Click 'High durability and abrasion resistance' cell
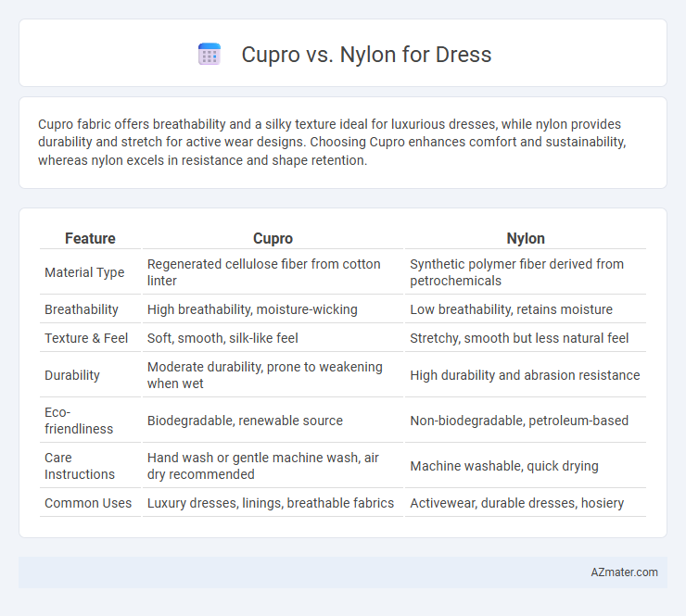 pos(526,375)
